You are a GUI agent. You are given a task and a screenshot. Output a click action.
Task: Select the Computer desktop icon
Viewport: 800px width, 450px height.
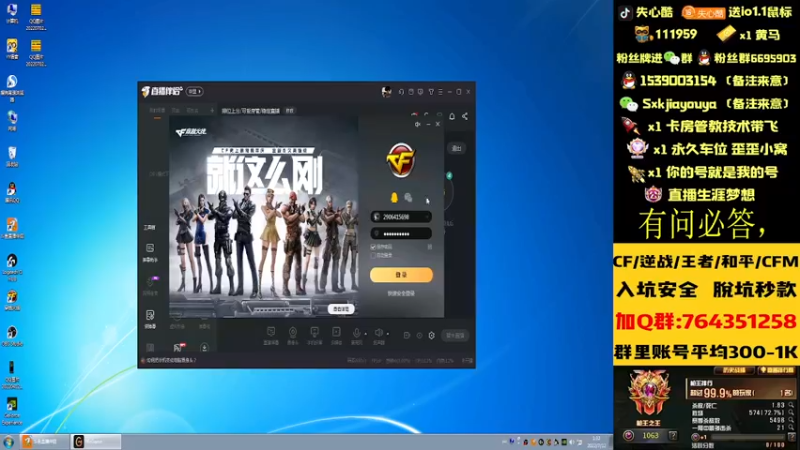(12, 13)
